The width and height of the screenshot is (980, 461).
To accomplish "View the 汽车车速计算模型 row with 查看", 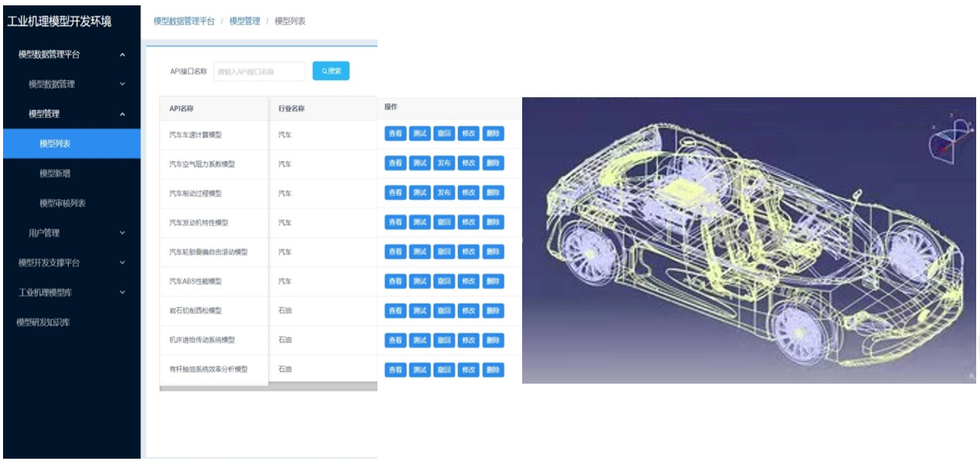I will tap(395, 133).
